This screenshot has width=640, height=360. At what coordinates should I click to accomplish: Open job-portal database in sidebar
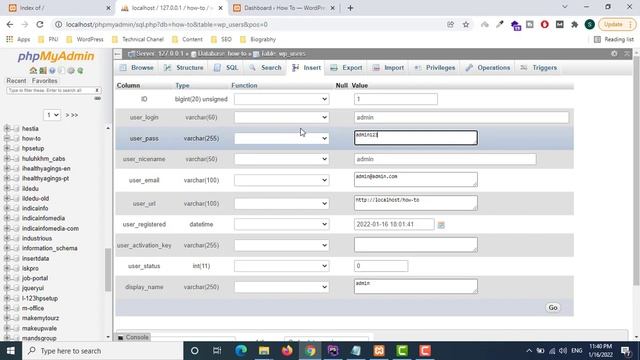click(35, 278)
